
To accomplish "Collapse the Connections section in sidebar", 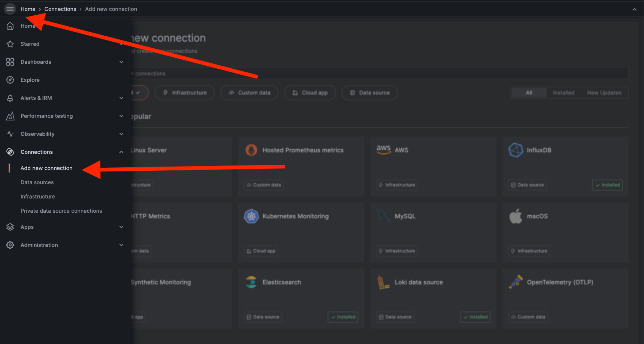I will coord(121,152).
